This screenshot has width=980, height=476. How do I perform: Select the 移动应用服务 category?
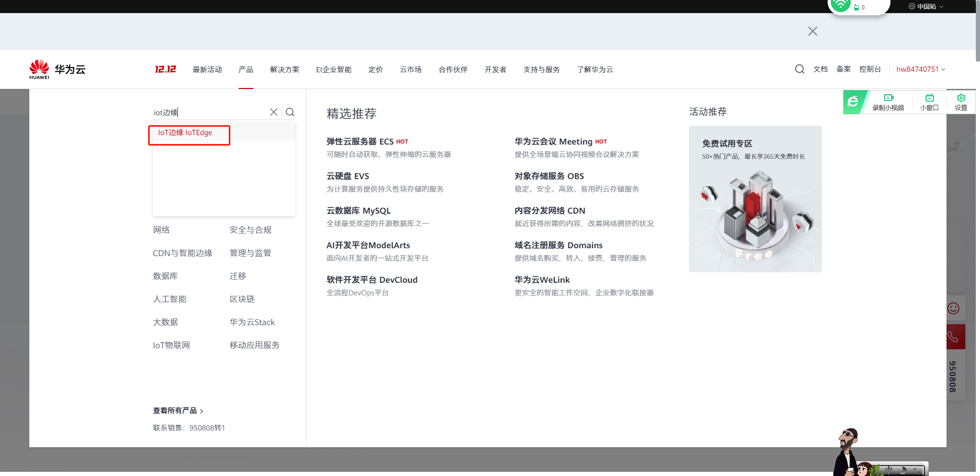tap(255, 345)
